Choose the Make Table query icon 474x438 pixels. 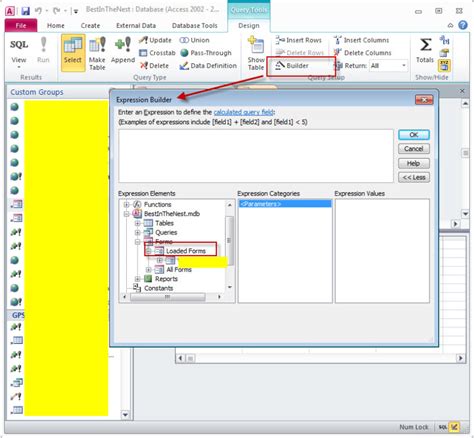point(97,53)
